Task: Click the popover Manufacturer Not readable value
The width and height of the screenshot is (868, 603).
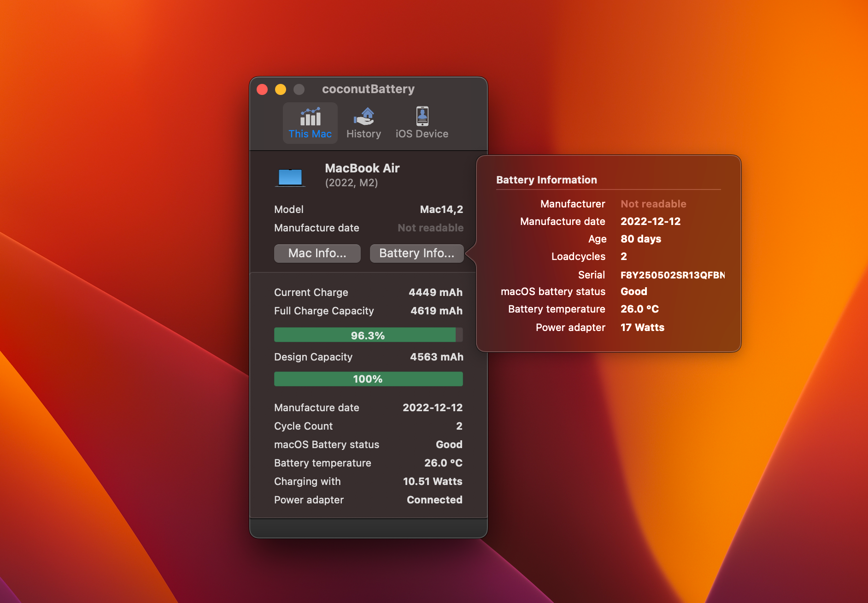Action: pyautogui.click(x=653, y=204)
